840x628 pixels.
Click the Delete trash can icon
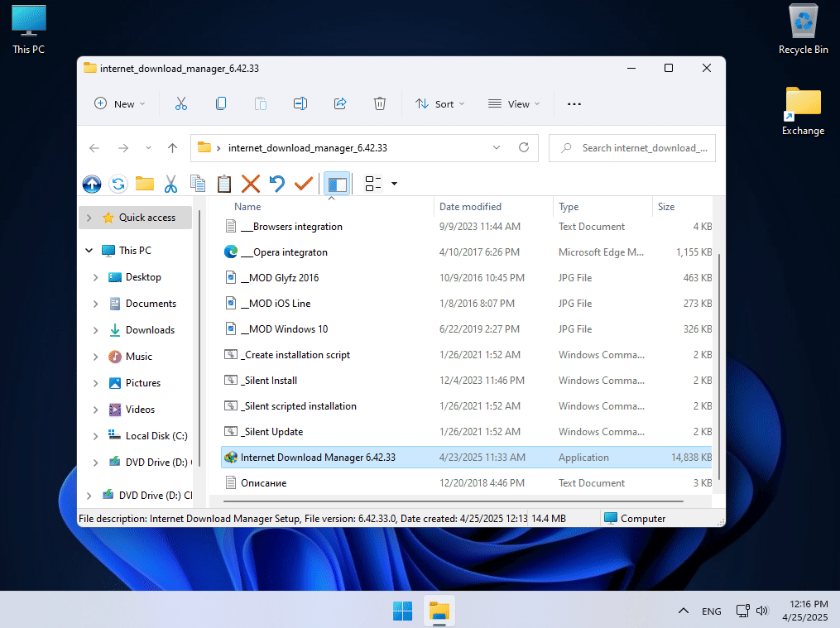point(380,104)
